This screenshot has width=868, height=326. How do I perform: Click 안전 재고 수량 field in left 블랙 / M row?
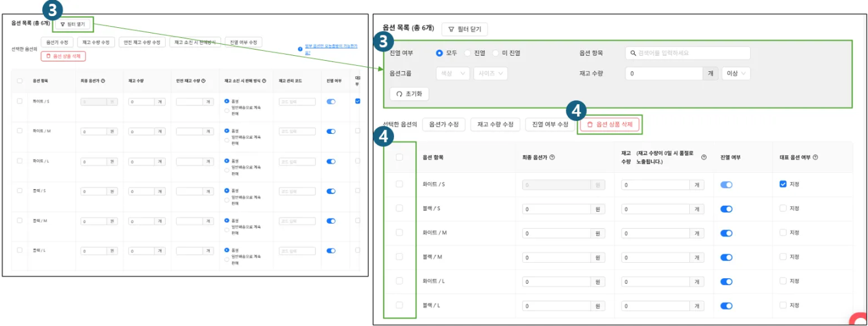[x=190, y=221]
